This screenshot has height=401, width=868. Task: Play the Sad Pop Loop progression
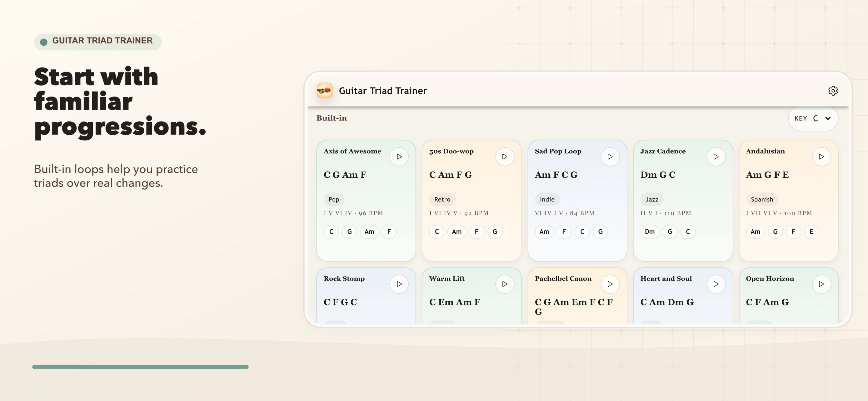pyautogui.click(x=610, y=156)
